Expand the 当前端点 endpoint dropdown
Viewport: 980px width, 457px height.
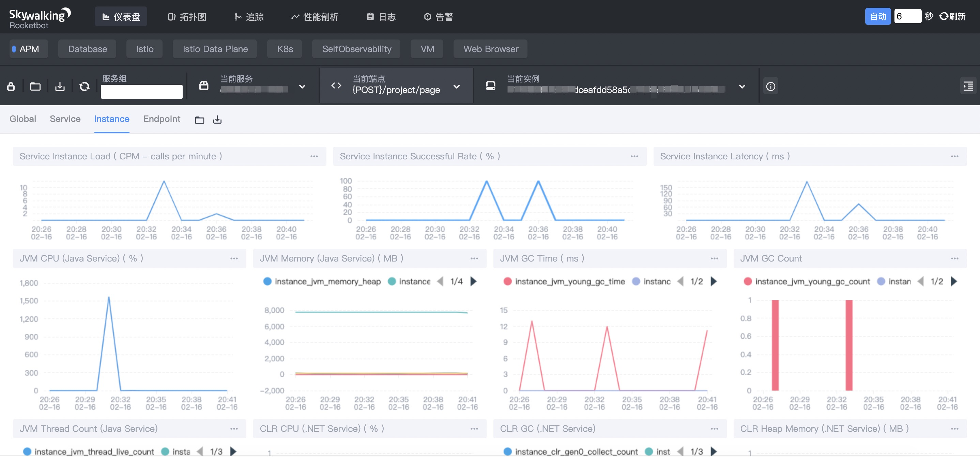[x=457, y=87]
